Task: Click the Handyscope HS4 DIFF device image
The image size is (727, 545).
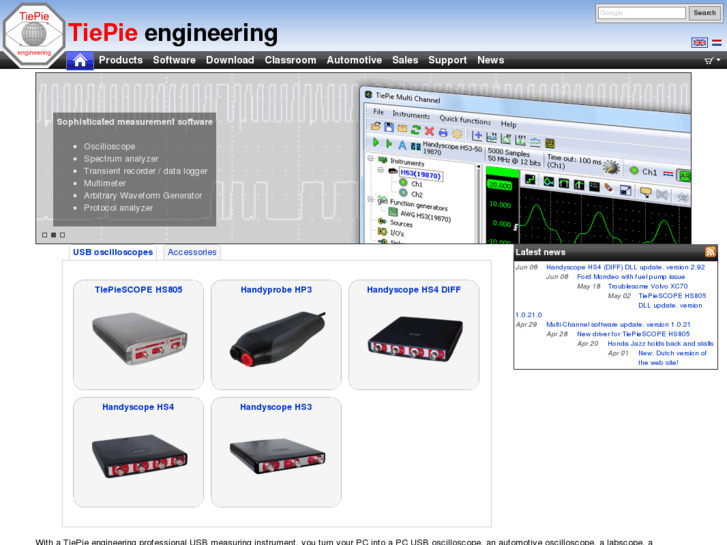Action: (x=415, y=339)
